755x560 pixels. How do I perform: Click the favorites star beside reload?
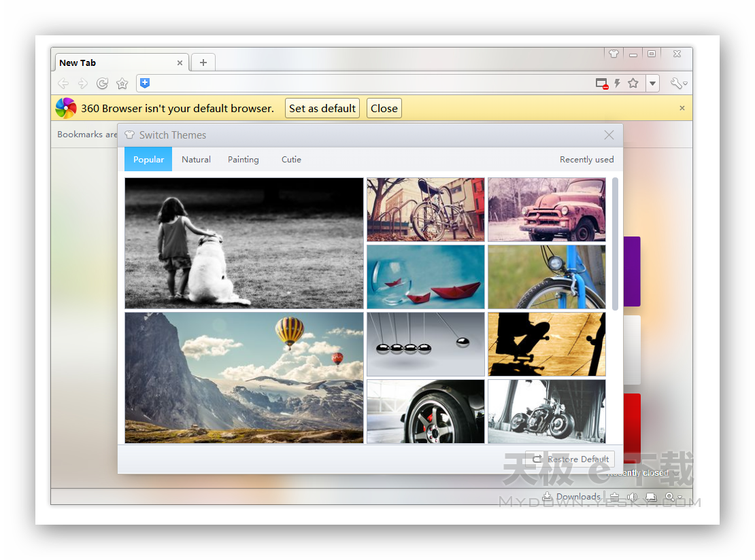click(x=122, y=84)
